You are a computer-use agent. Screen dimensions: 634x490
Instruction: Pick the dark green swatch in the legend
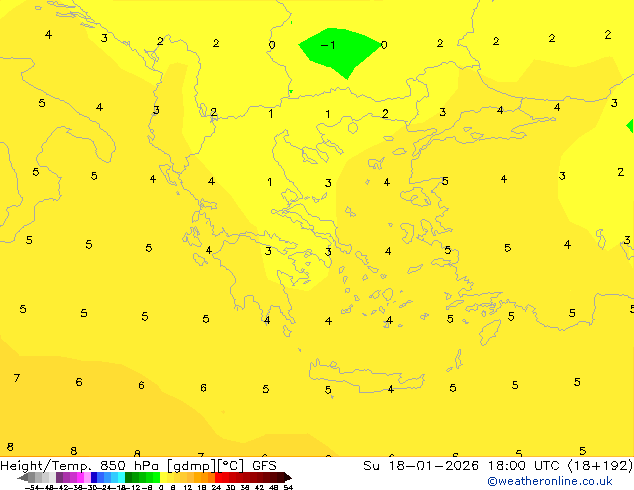tap(129, 478)
